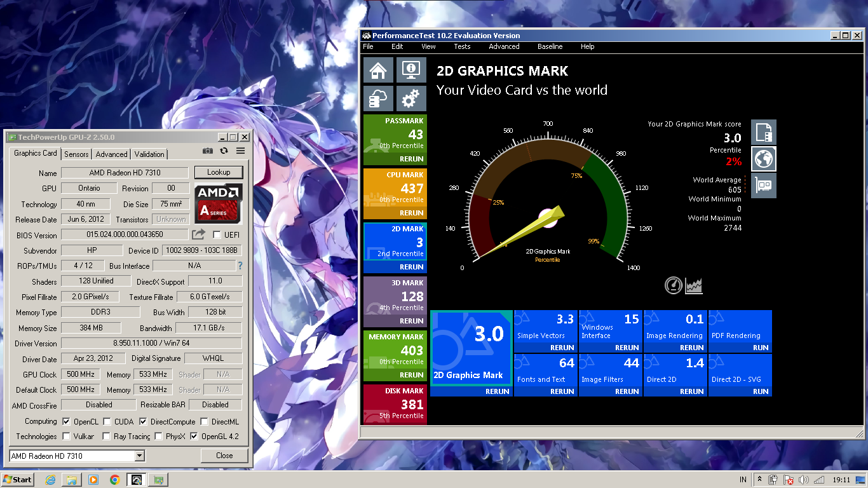Toggle the CUDA checkbox
868x488 pixels.
pyautogui.click(x=107, y=421)
